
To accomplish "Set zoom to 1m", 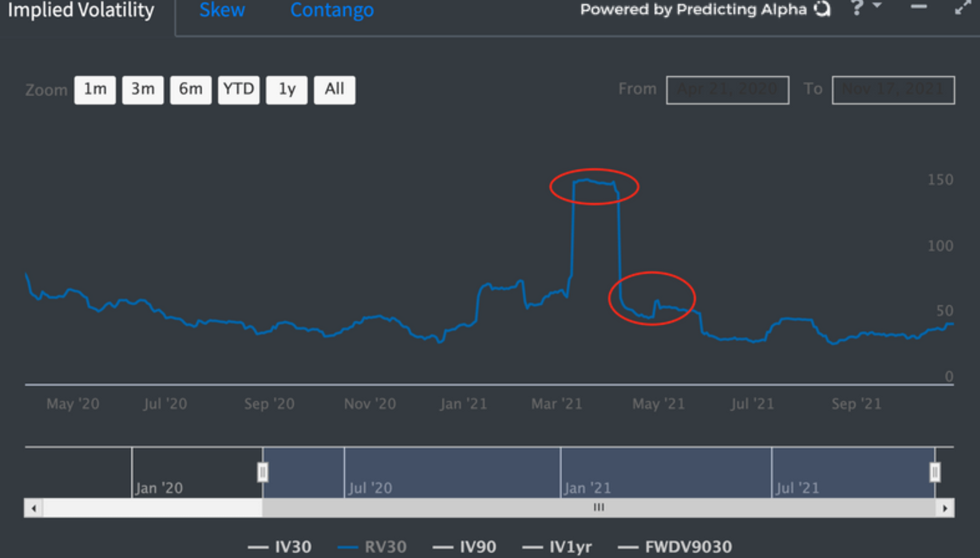I will pyautogui.click(x=95, y=89).
